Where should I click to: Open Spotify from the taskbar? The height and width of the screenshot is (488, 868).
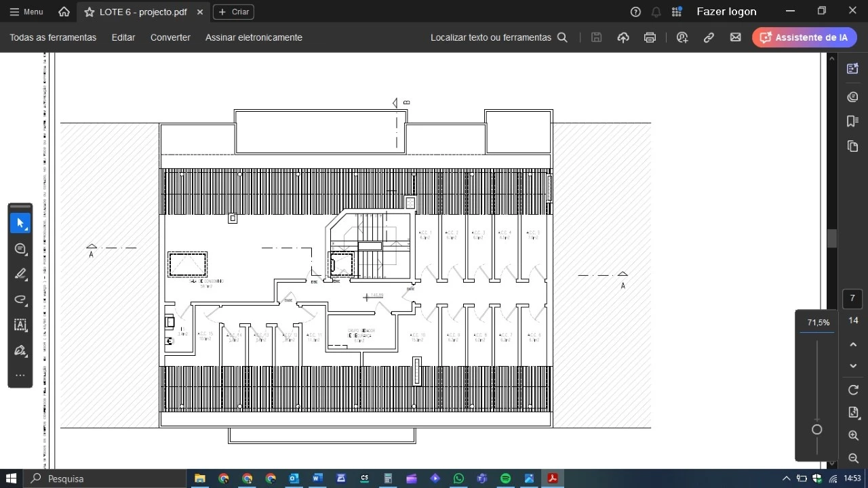[505, 479]
